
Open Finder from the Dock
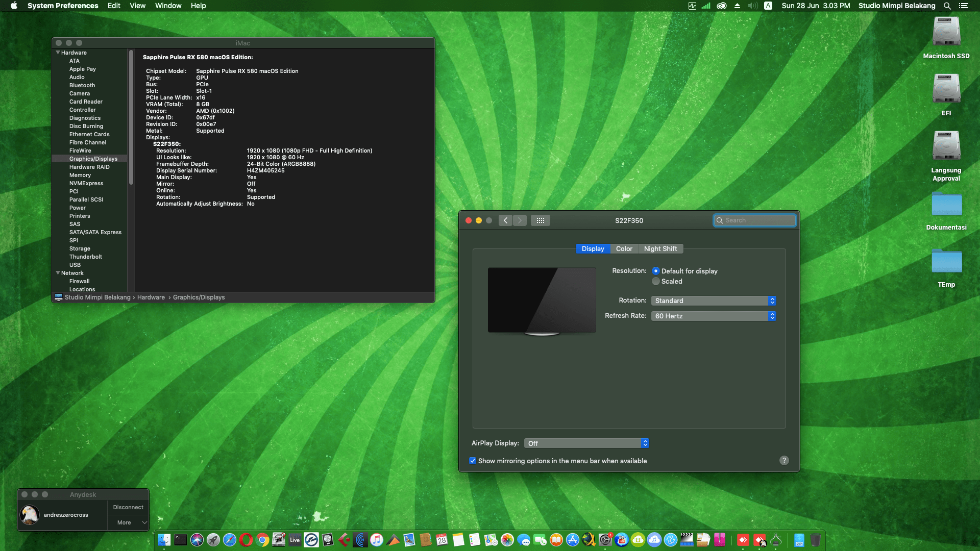pos(164,540)
